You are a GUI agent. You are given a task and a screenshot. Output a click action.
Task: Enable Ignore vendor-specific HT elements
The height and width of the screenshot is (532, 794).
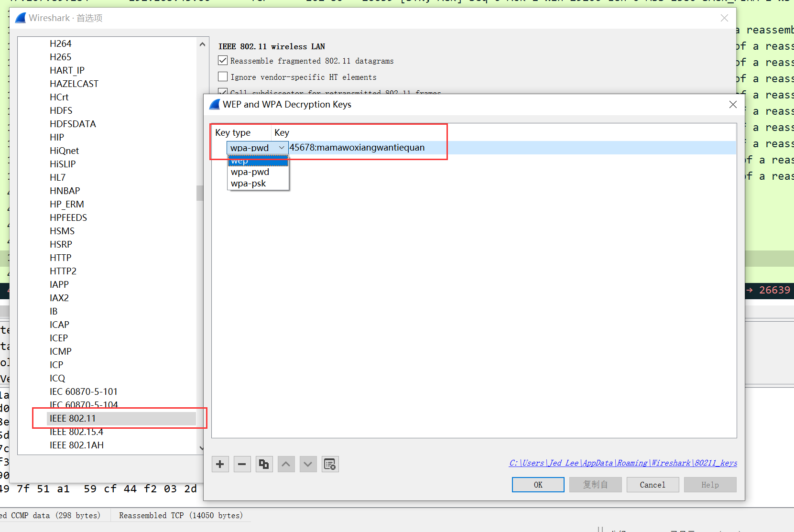pos(223,77)
